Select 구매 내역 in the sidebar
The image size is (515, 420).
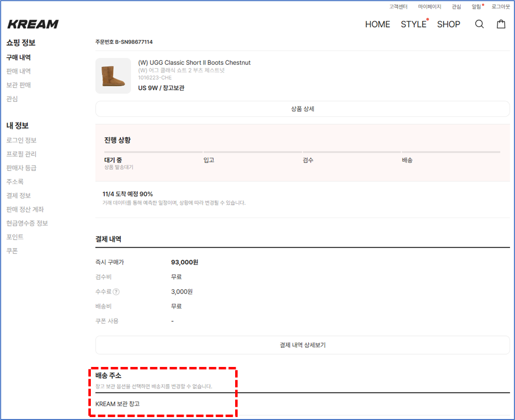[x=18, y=57]
